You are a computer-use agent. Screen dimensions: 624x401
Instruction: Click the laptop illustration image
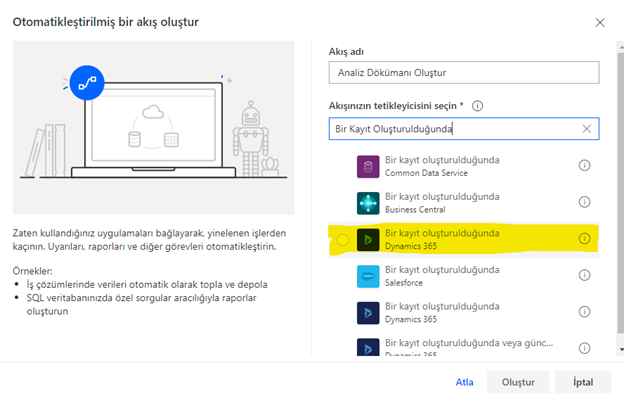click(x=153, y=128)
